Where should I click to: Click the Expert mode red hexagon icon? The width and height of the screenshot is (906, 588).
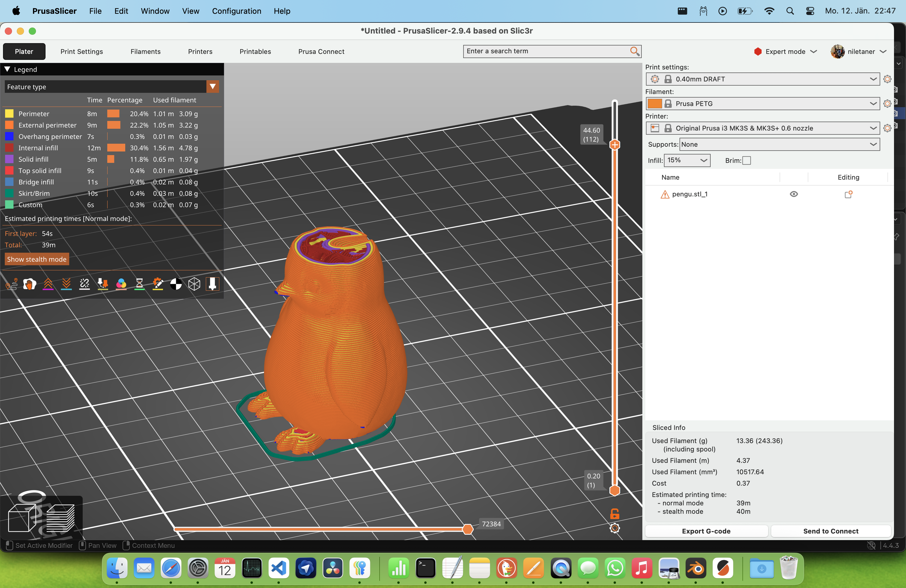click(757, 51)
